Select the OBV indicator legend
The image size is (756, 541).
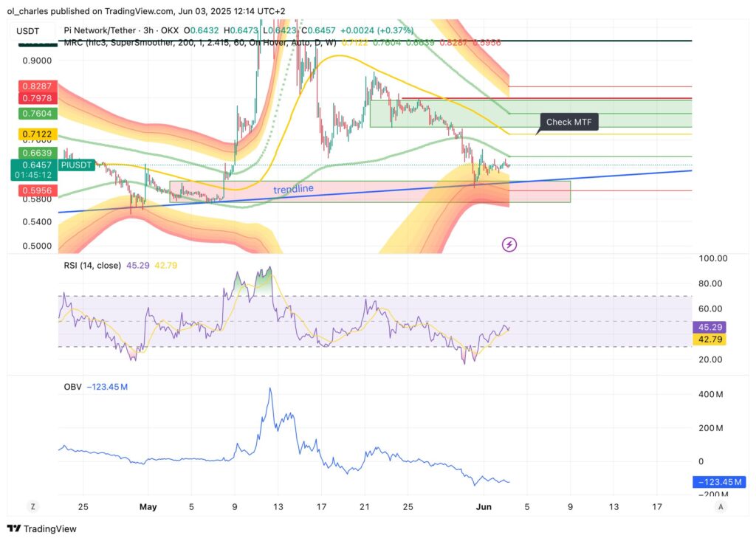click(72, 387)
